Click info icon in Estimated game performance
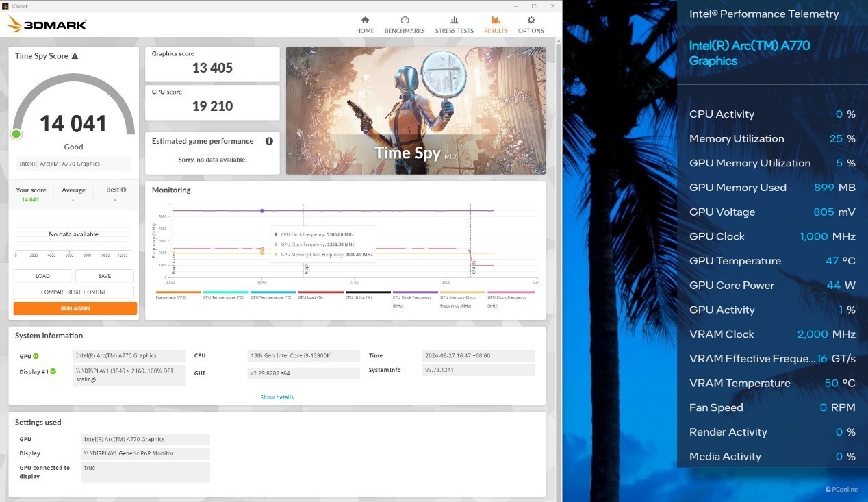The width and height of the screenshot is (868, 502). click(269, 141)
